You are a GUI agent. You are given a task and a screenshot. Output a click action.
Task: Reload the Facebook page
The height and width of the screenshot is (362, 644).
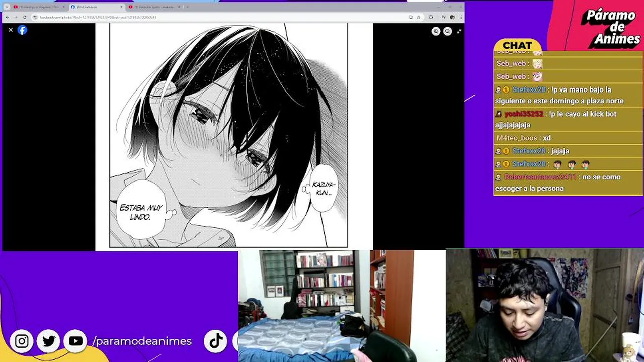[24, 17]
